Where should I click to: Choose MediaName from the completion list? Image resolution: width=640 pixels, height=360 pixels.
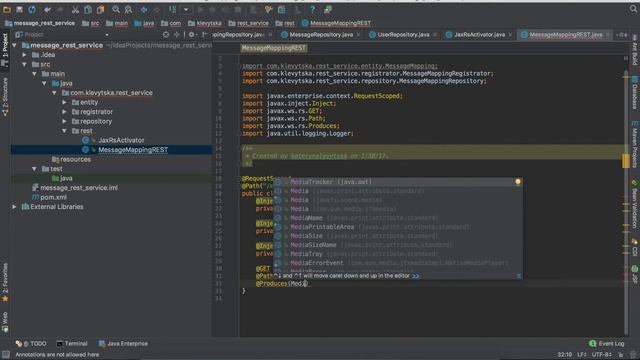pyautogui.click(x=398, y=218)
